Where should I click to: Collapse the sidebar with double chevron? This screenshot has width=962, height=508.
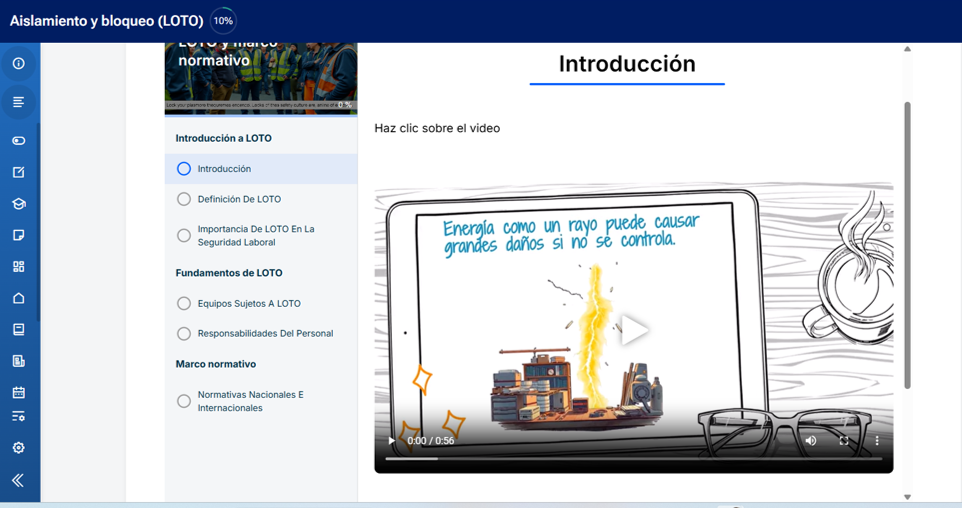click(18, 481)
